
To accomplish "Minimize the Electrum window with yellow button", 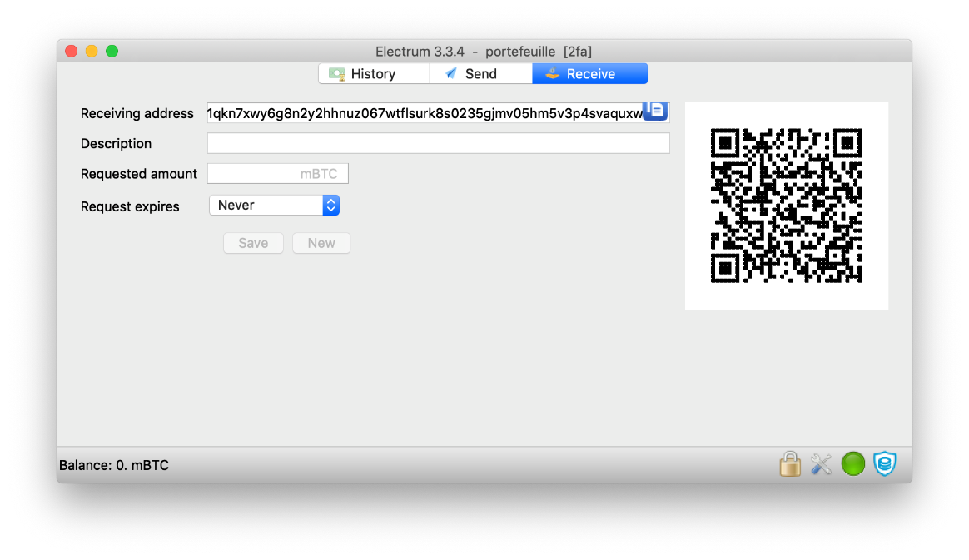I will pos(92,52).
